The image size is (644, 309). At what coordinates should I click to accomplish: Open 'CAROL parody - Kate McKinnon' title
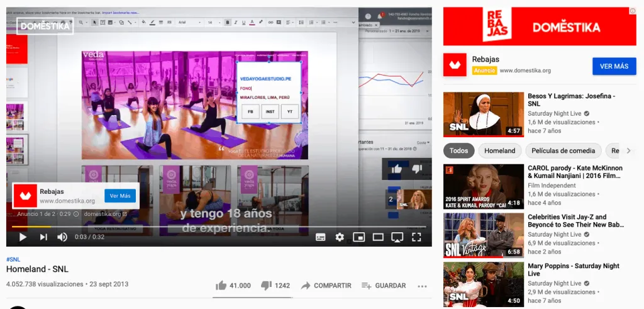tap(575, 172)
